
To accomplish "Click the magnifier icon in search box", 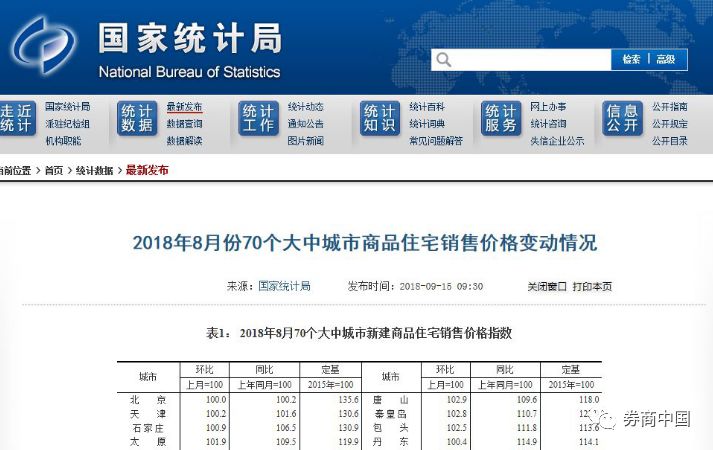I will point(443,60).
